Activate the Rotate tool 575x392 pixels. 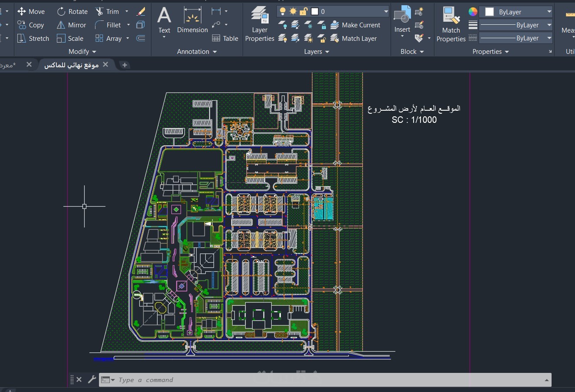coord(72,12)
